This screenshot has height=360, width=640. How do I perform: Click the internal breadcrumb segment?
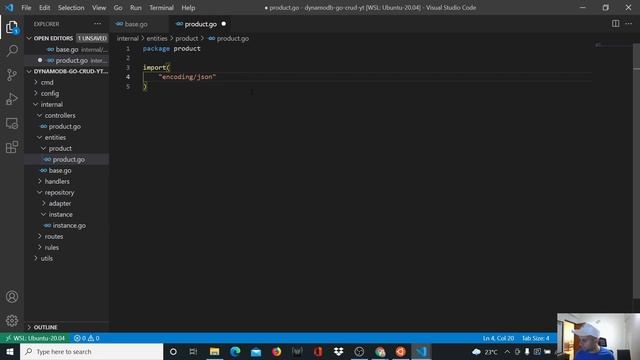128,38
